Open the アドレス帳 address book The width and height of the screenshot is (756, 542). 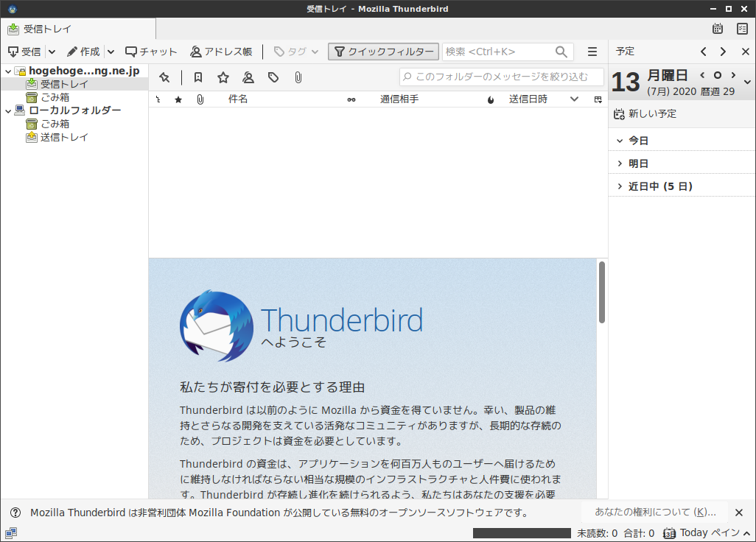pos(221,52)
